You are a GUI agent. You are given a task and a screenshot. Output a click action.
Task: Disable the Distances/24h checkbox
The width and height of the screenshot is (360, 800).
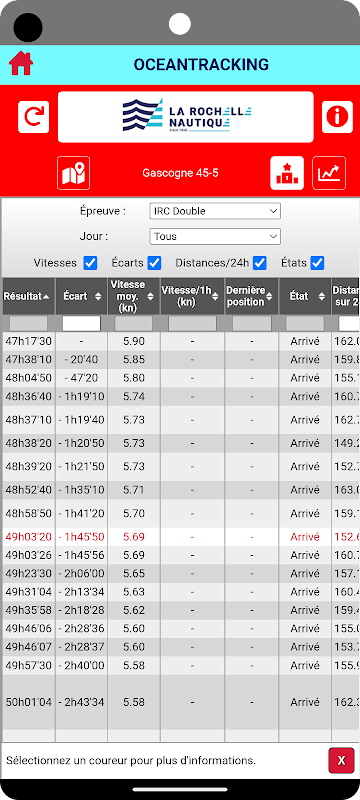(260, 263)
